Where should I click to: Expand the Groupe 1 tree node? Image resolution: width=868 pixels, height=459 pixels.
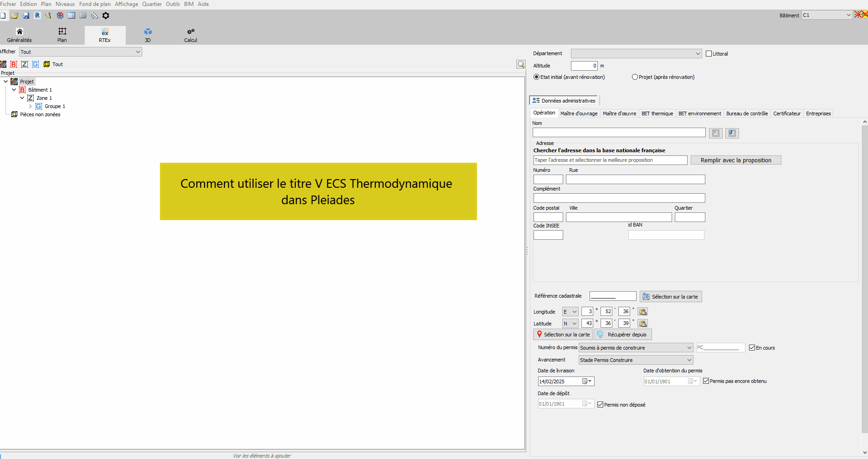point(31,106)
